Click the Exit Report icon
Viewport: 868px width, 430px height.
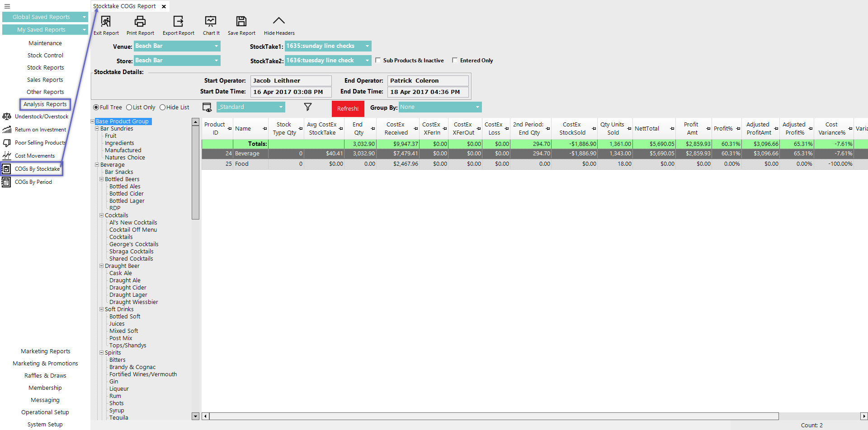point(106,21)
